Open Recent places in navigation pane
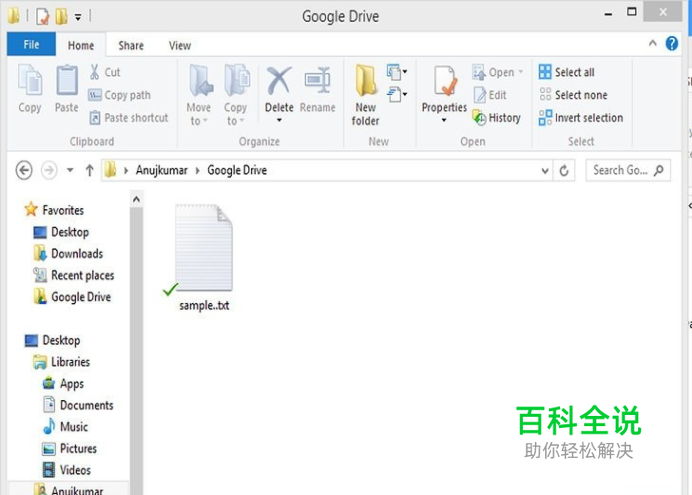Screen dimensions: 692x495 tap(74, 275)
